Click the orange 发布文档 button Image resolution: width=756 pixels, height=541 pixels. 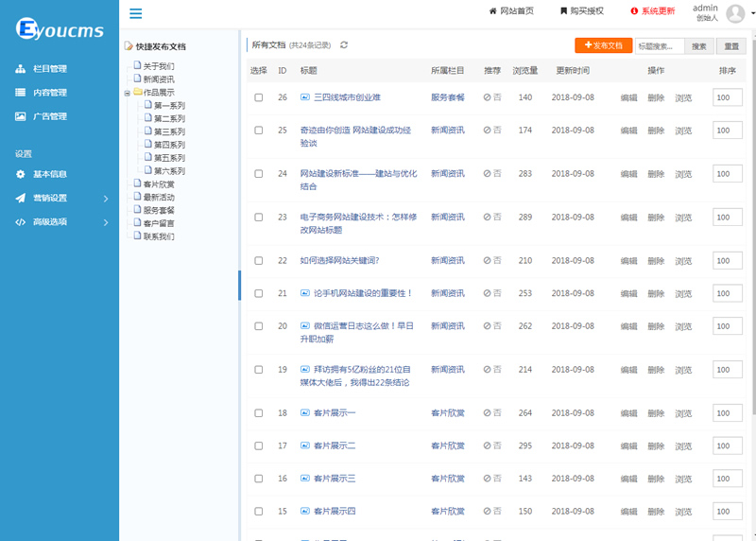point(603,45)
